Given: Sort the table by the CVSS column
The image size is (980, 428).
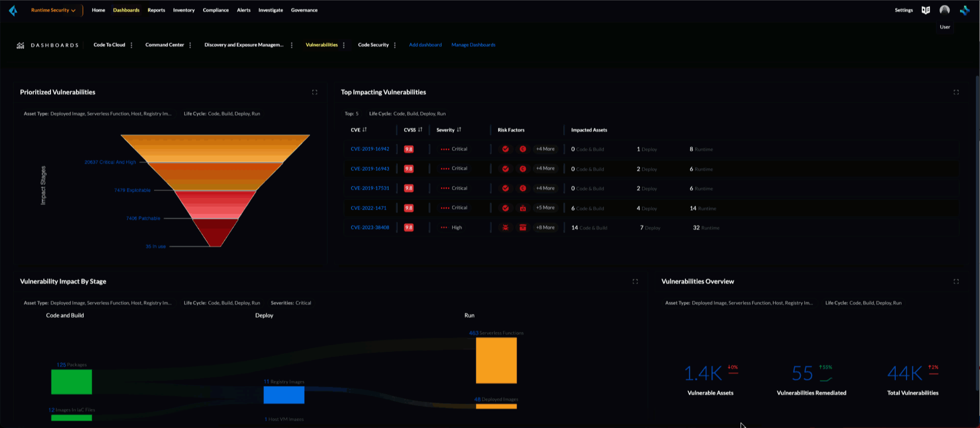Looking at the screenshot, I should click(420, 130).
